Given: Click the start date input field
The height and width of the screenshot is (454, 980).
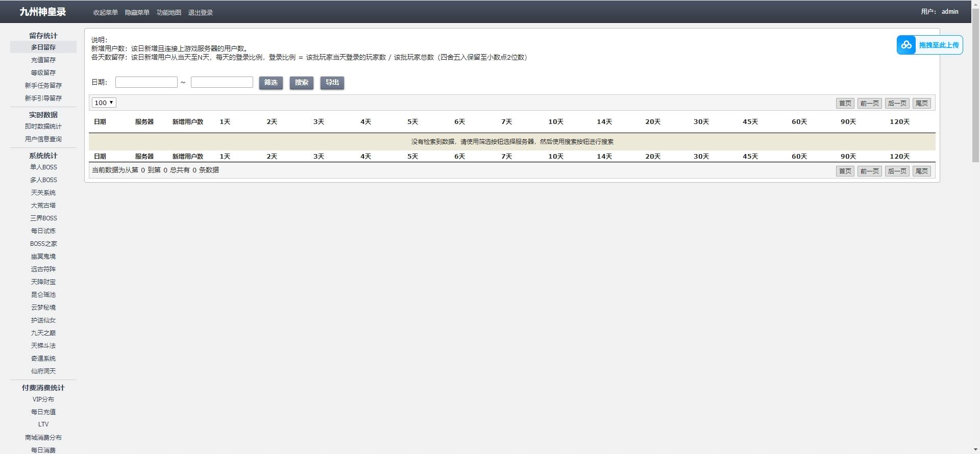Looking at the screenshot, I should 146,82.
